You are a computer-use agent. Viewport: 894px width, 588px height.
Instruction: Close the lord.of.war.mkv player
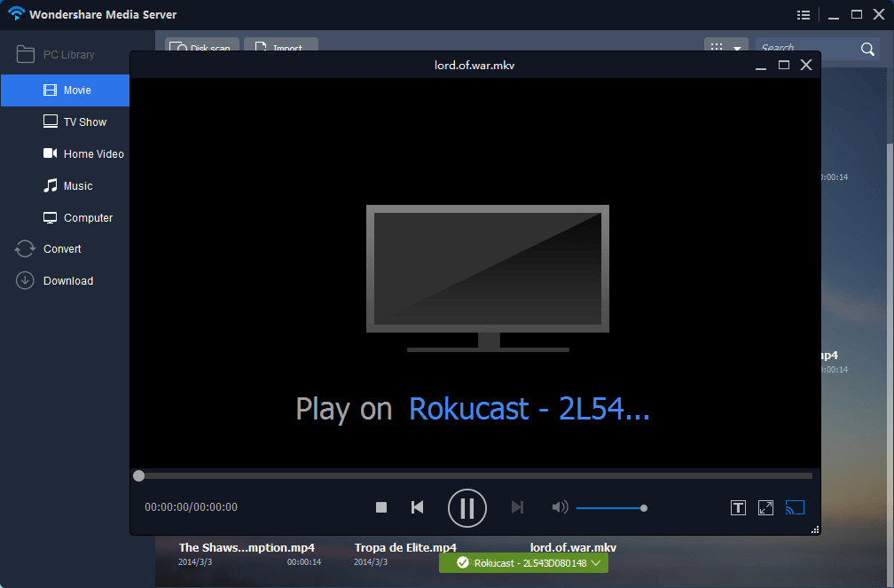tap(806, 65)
